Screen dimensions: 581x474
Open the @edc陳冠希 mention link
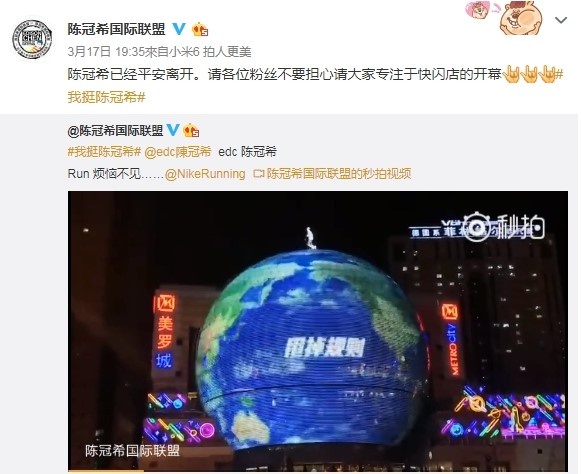pyautogui.click(x=178, y=152)
